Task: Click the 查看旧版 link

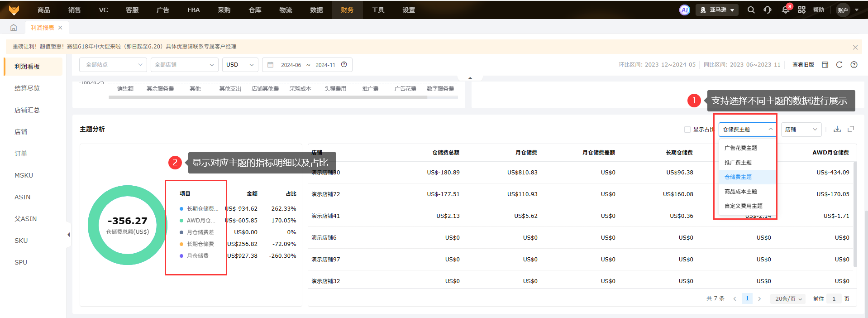Action: click(x=803, y=65)
